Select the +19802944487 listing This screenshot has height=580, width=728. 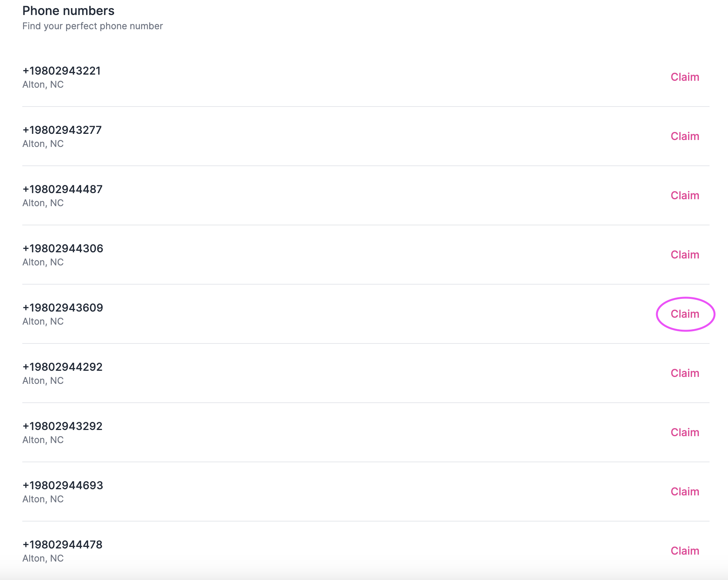pyautogui.click(x=62, y=189)
